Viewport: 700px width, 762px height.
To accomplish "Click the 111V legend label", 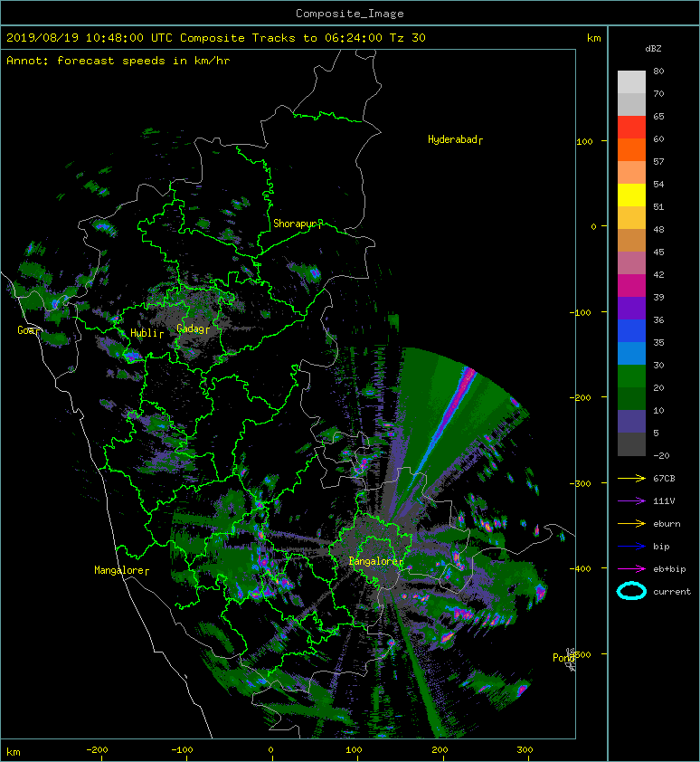I will coord(664,501).
